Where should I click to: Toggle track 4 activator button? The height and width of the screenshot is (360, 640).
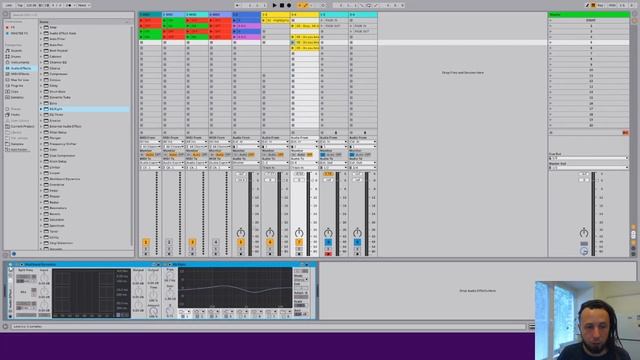click(x=216, y=242)
